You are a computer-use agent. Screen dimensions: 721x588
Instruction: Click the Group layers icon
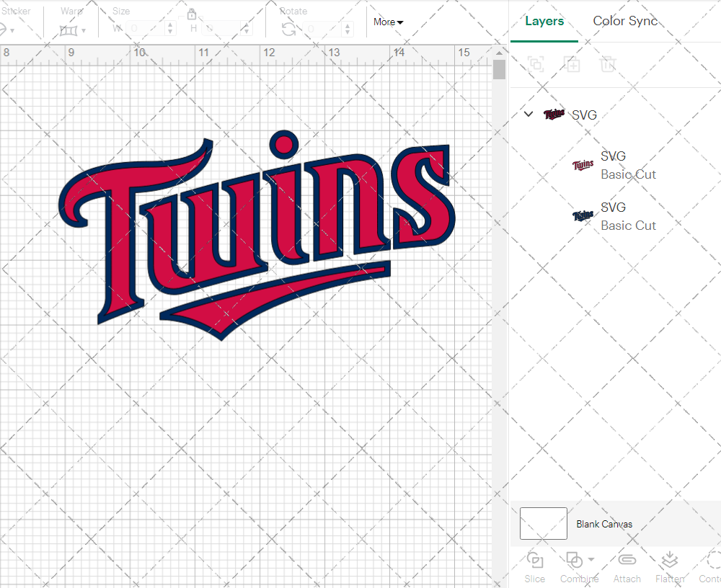click(536, 64)
